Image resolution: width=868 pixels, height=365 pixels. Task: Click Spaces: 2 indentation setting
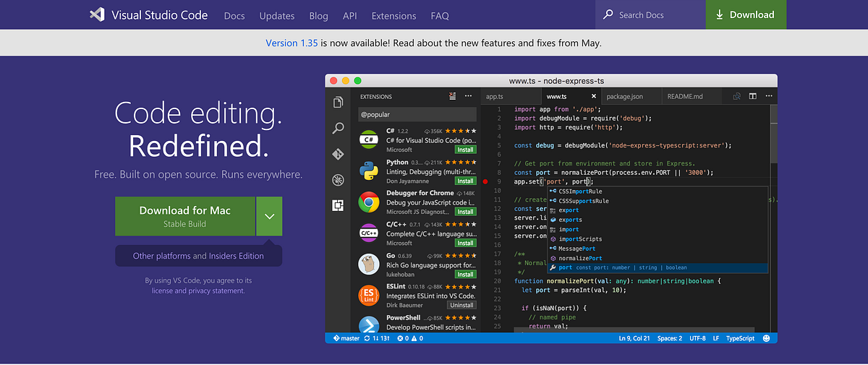coord(670,338)
